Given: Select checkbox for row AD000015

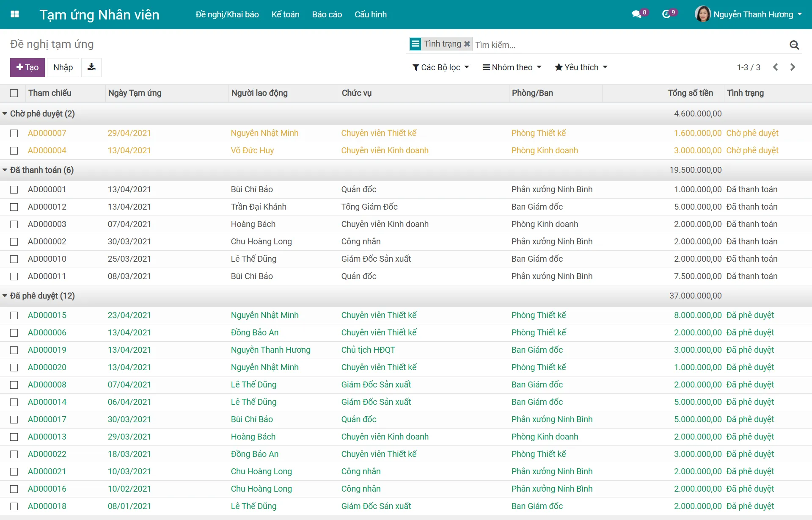Looking at the screenshot, I should click(14, 315).
